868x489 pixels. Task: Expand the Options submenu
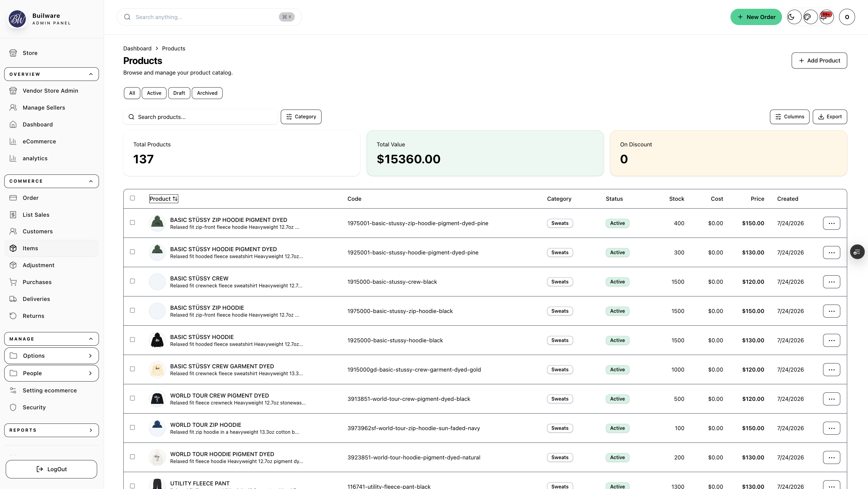52,356
